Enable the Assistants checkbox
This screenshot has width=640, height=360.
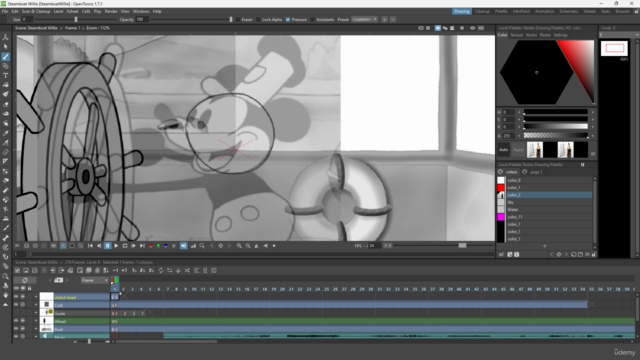click(313, 20)
